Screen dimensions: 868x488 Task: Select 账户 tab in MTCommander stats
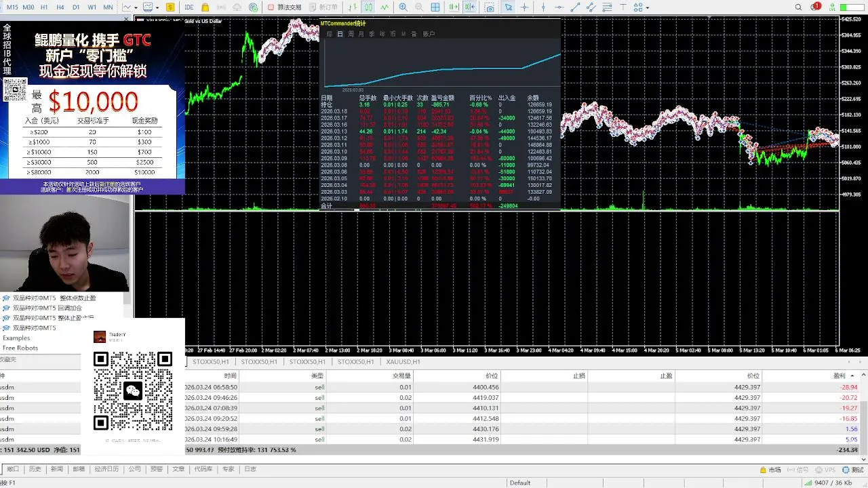(x=429, y=34)
